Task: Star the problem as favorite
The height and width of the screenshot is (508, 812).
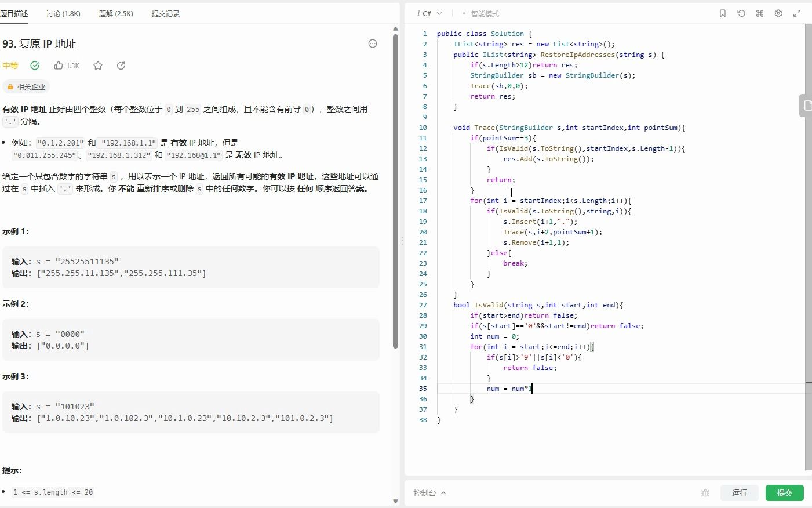Action: pyautogui.click(x=97, y=66)
